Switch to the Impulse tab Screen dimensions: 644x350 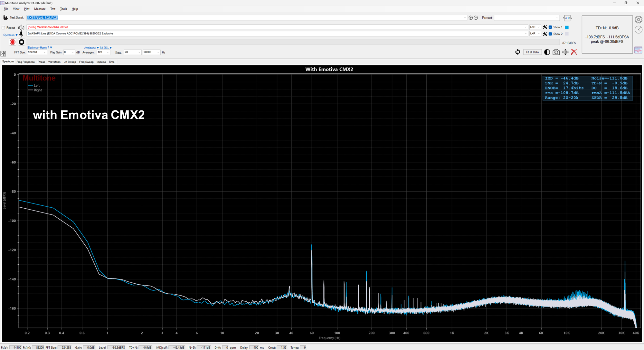coord(101,62)
